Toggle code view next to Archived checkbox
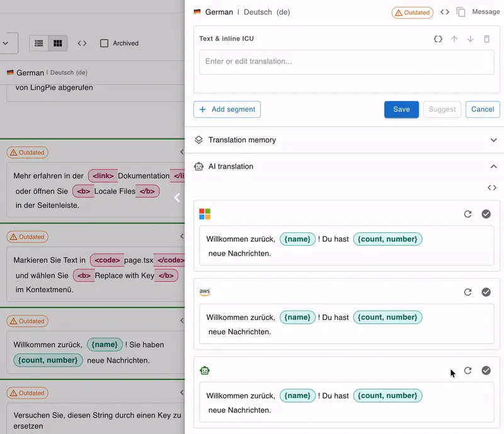The height and width of the screenshot is (434, 504). pyautogui.click(x=82, y=43)
